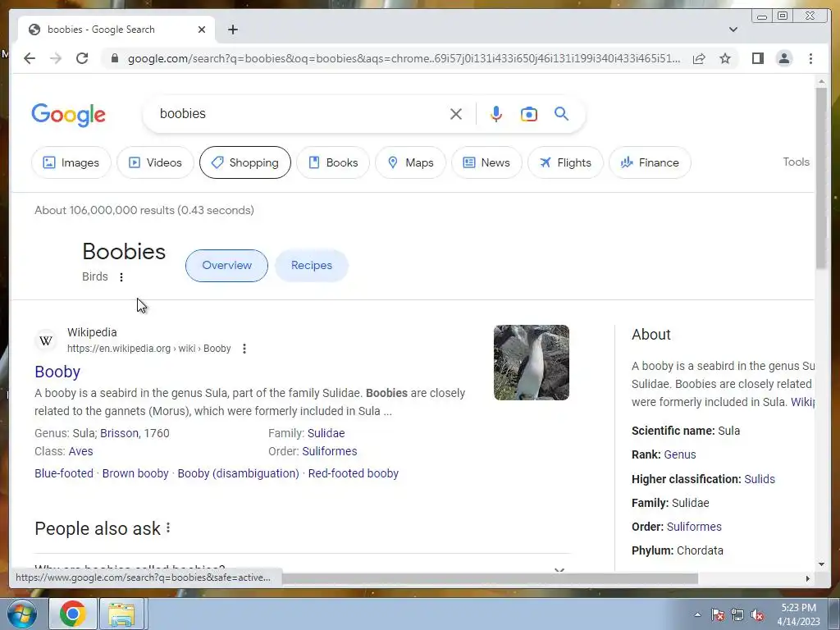Open the network status tray icon

737,615
